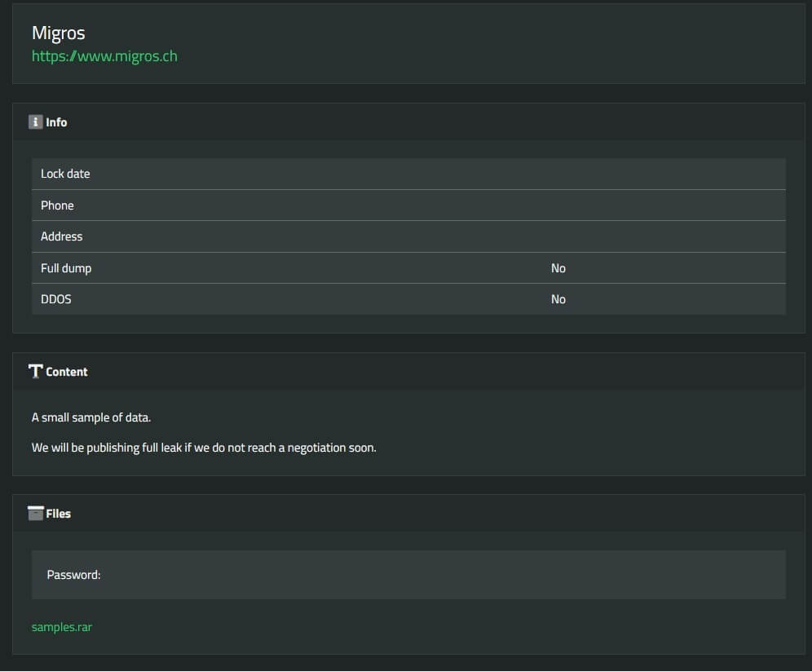Select the text A small sample of data
The image size is (812, 671).
tap(90, 417)
